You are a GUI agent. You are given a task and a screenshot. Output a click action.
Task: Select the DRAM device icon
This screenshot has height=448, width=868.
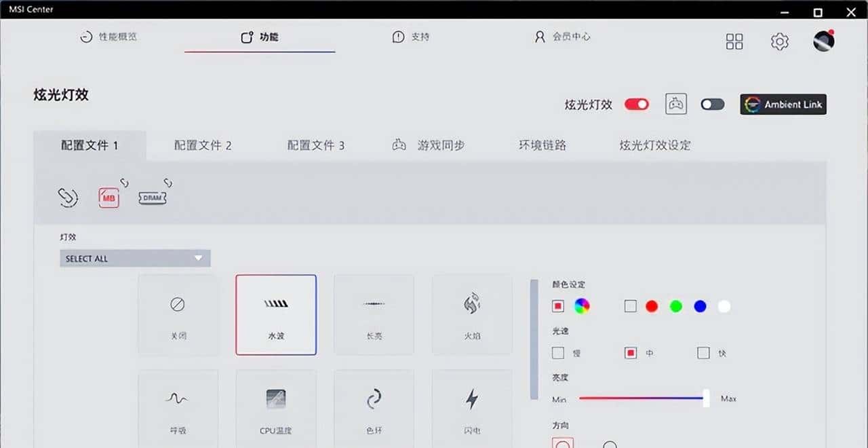click(x=152, y=197)
